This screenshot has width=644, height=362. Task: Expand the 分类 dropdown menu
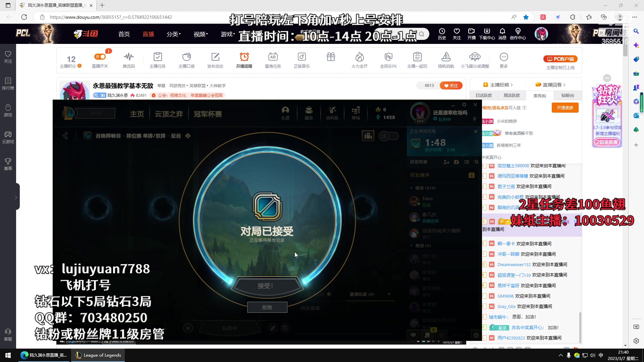174,34
